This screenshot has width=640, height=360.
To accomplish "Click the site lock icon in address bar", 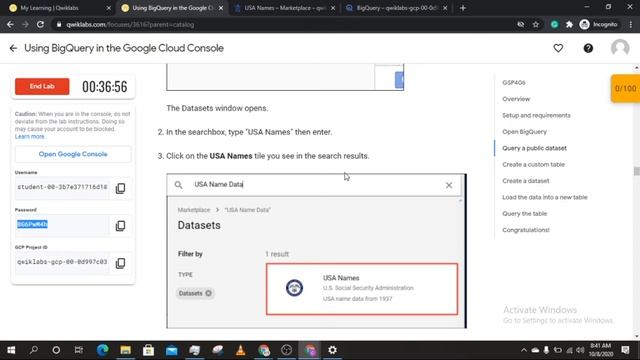I will 59,24.
